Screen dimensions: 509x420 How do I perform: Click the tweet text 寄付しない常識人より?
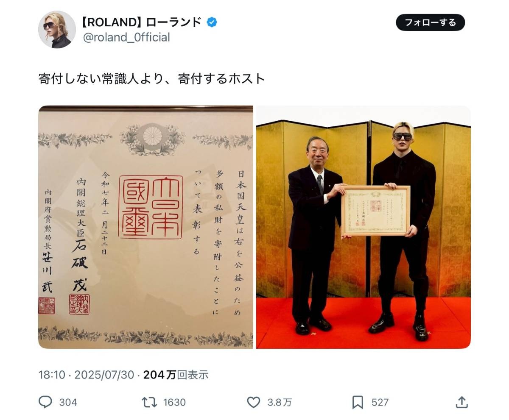[x=102, y=79]
